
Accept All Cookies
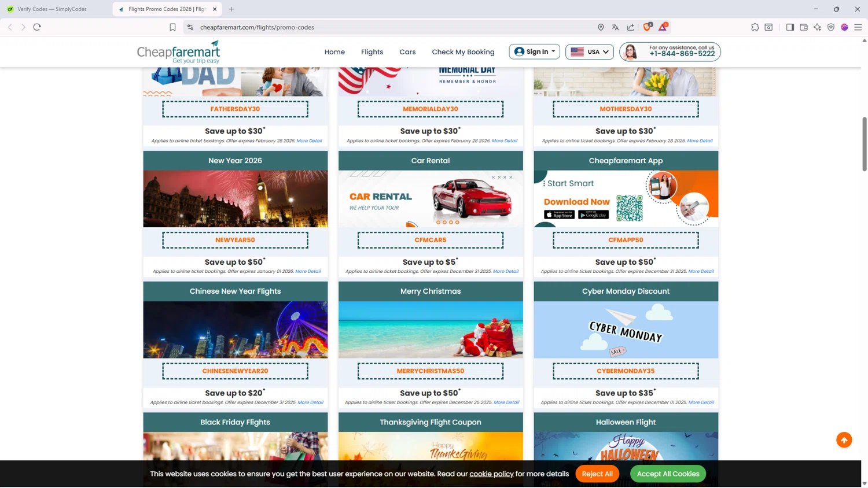click(x=668, y=474)
